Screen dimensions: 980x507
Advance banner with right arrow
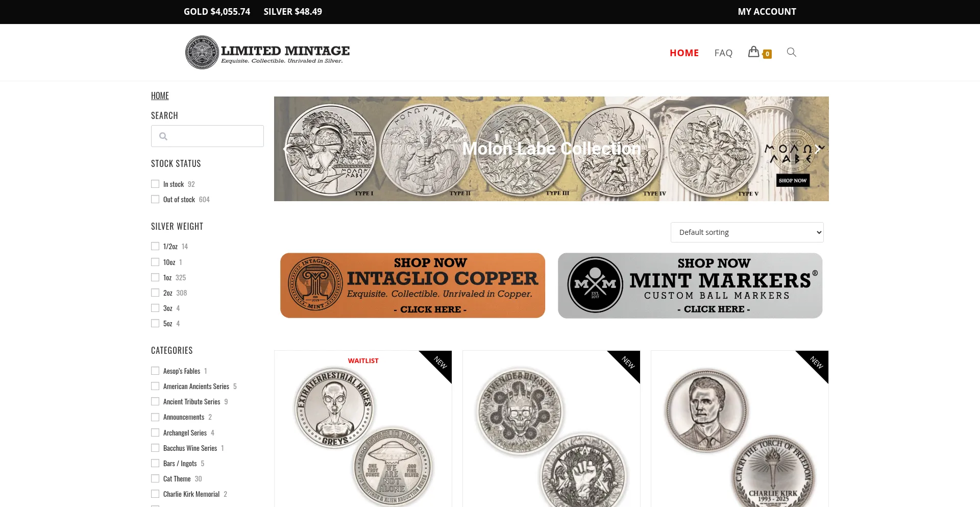[x=818, y=149]
